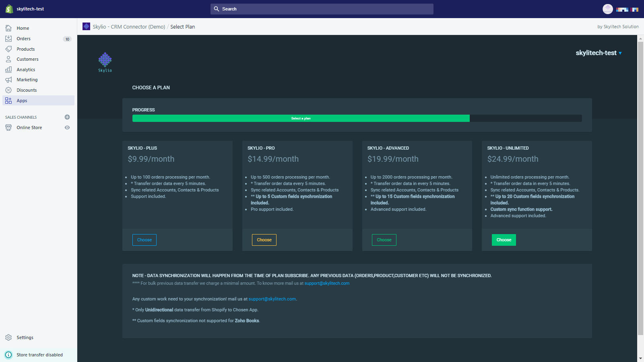Open Analytics section
Screen dimensions: 644x362
(x=26, y=70)
